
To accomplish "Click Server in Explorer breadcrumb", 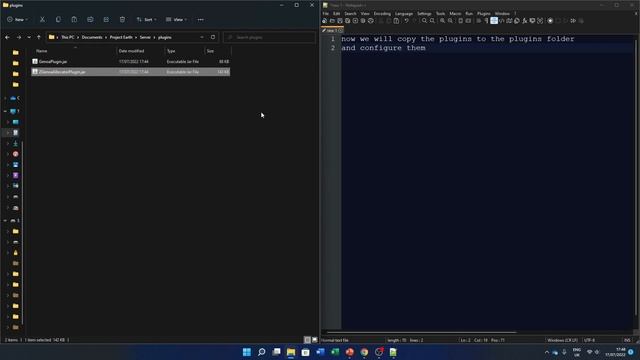I will 145,37.
